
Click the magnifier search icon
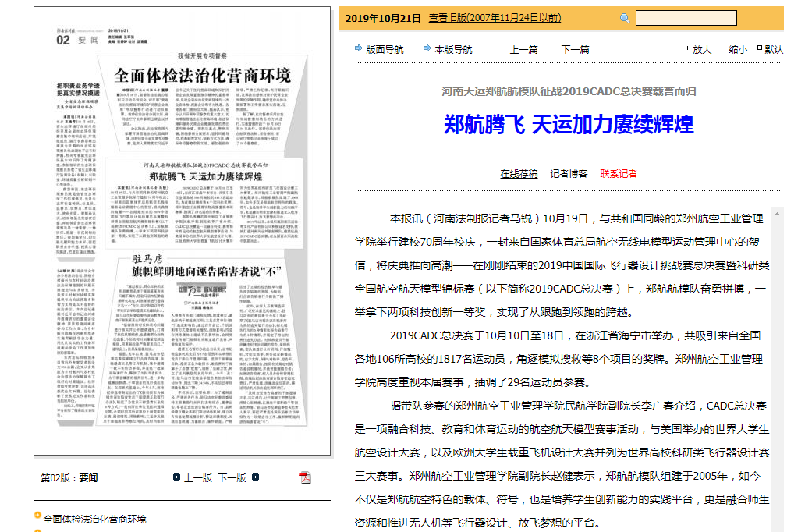point(625,18)
